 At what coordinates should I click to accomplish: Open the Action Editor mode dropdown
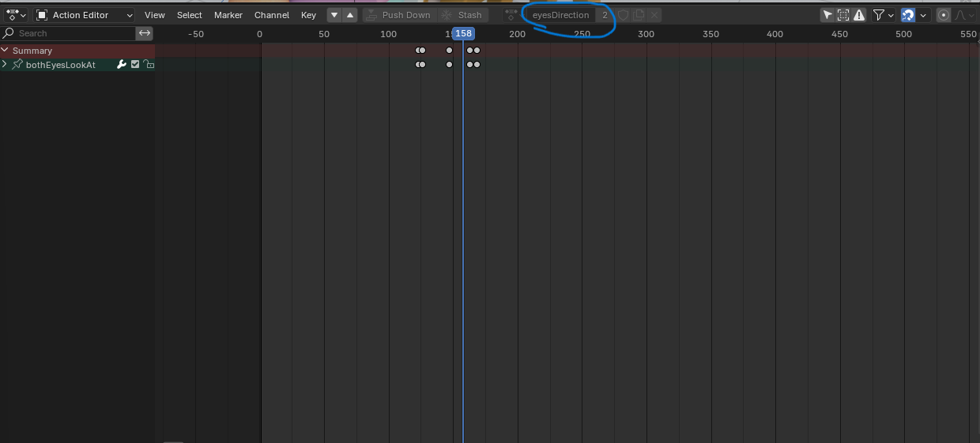click(x=85, y=15)
